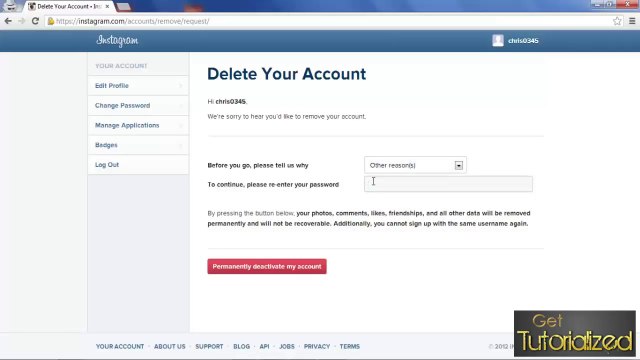This screenshot has width=640, height=360.
Task: Open the chris0345 username menu in header
Action: click(523, 41)
